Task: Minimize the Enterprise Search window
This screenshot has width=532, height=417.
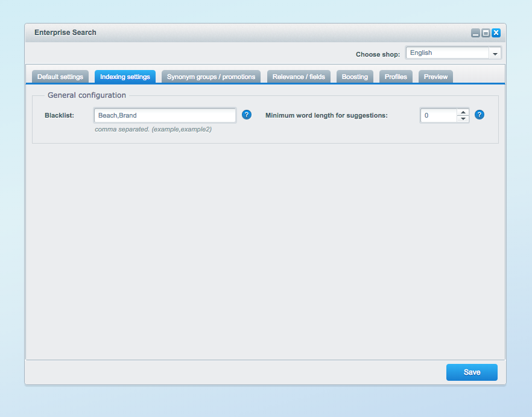Action: coord(475,33)
